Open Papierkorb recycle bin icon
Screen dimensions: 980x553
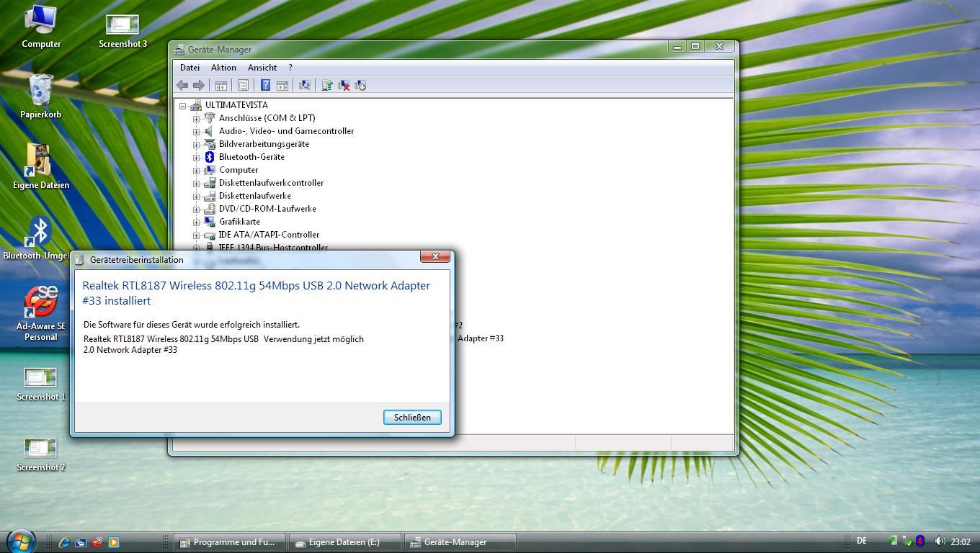pyautogui.click(x=41, y=96)
